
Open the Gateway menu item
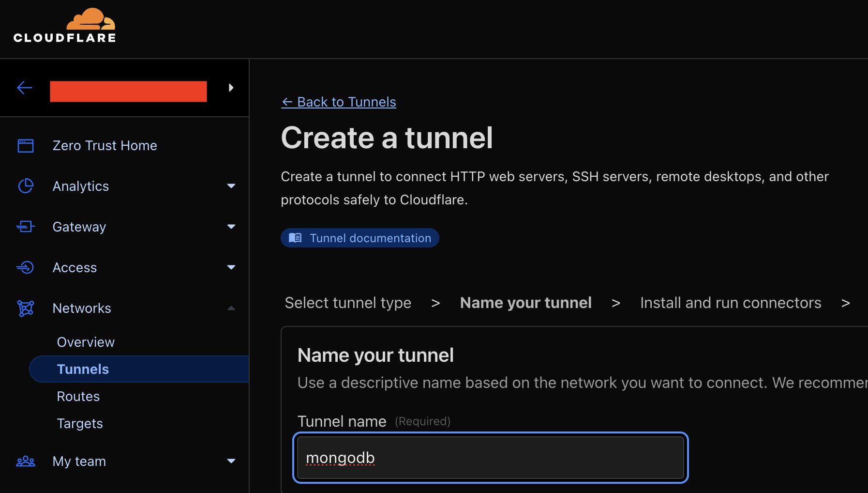79,227
